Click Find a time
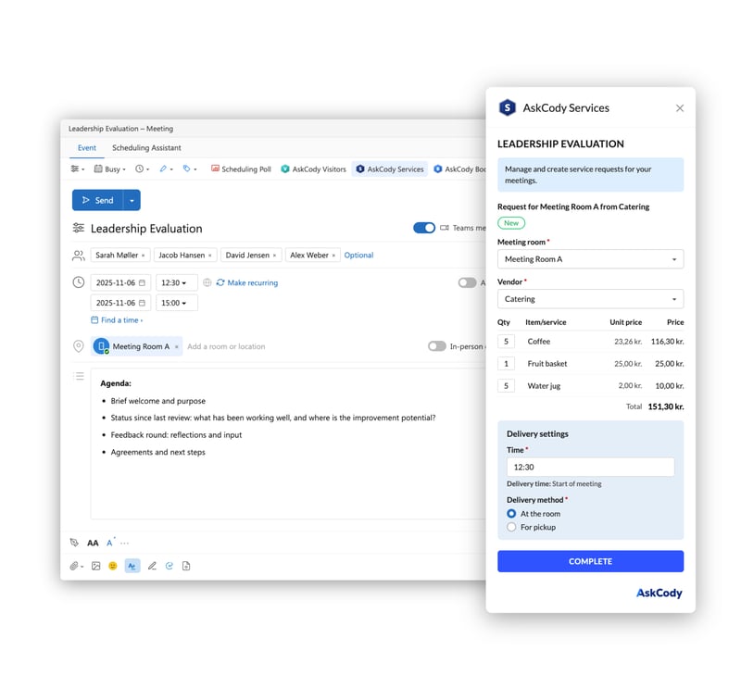 click(x=117, y=320)
